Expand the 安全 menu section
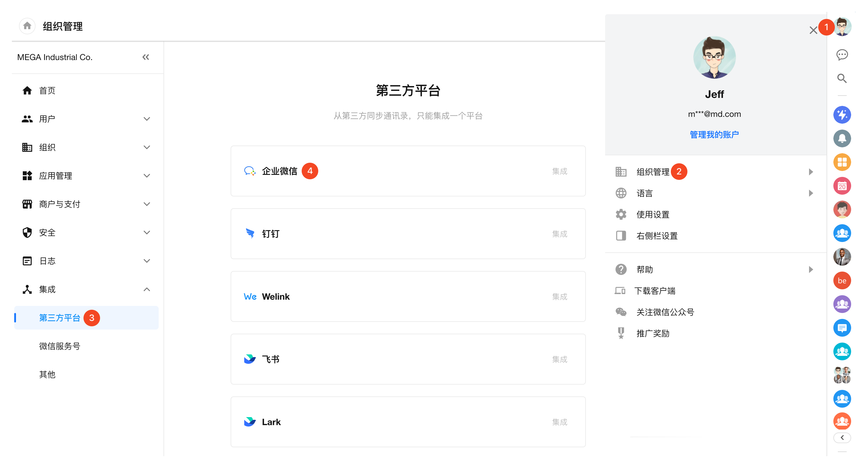 pyautogui.click(x=147, y=232)
